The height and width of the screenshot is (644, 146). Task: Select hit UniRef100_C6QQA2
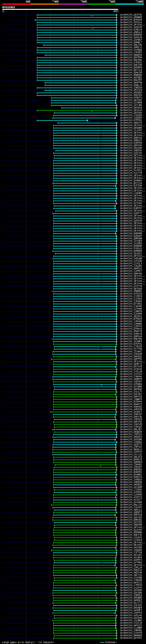[x=131, y=442]
